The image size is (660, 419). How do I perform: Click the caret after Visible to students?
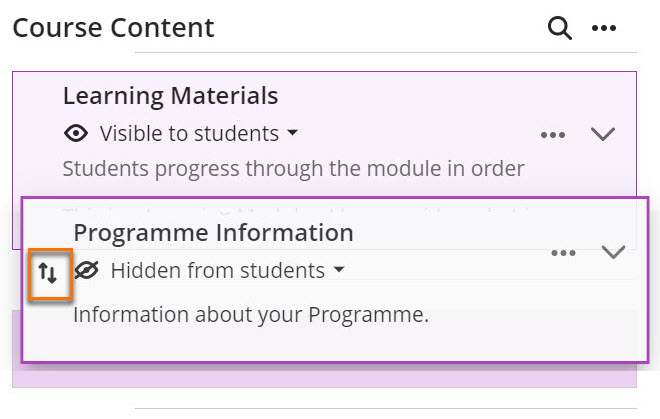pyautogui.click(x=293, y=133)
